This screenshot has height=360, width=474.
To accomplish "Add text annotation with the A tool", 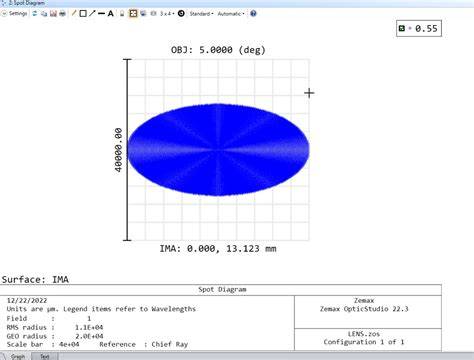I will pos(110,14).
